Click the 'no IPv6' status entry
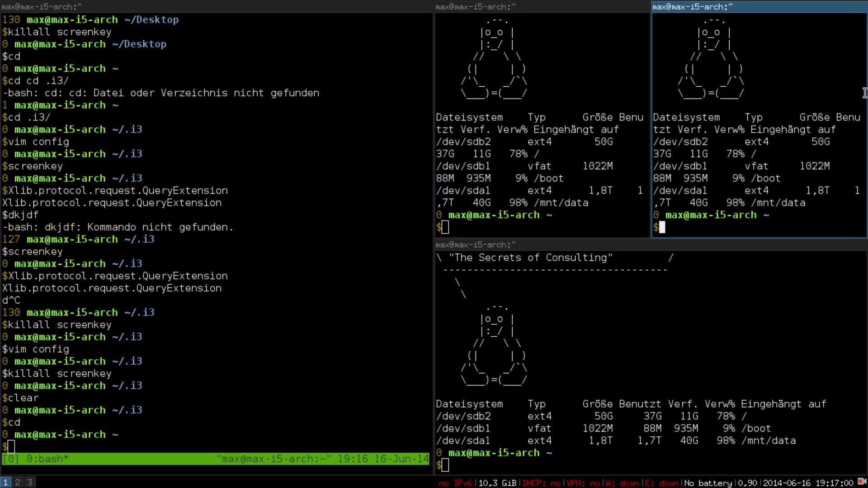The height and width of the screenshot is (488, 868). pyautogui.click(x=455, y=483)
